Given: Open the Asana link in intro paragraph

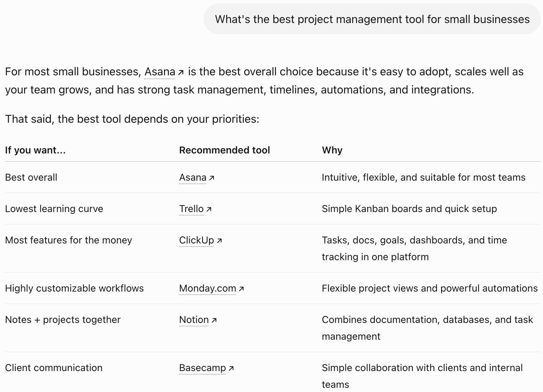Looking at the screenshot, I should [160, 72].
